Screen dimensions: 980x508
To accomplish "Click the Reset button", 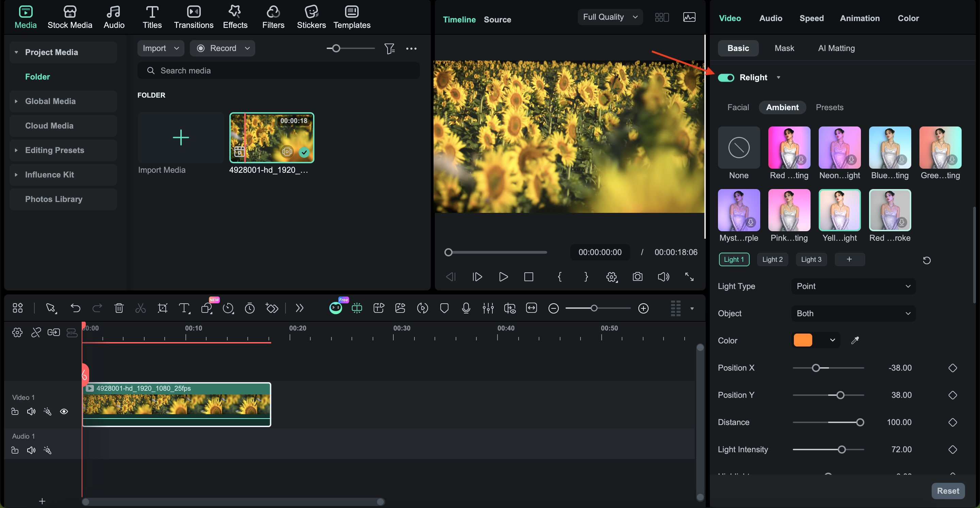I will click(x=948, y=491).
